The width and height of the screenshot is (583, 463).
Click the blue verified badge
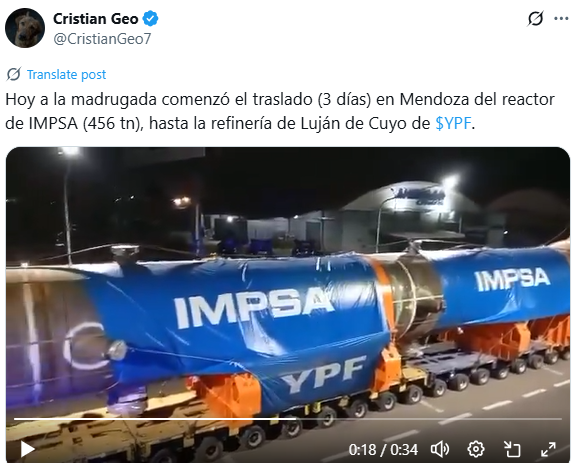point(151,19)
